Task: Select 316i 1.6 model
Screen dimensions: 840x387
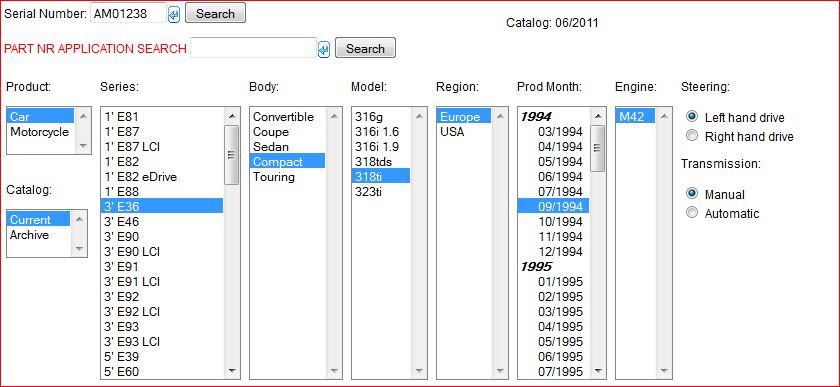Action: tap(381, 131)
